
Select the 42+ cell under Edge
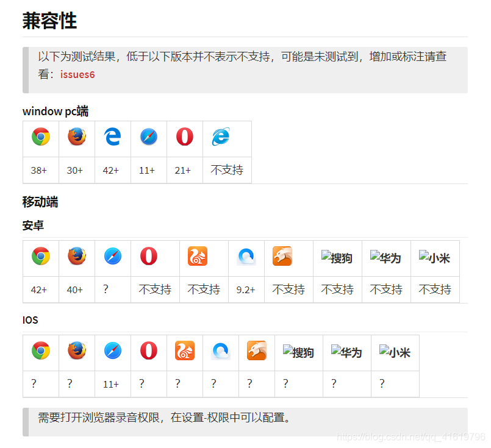click(113, 170)
